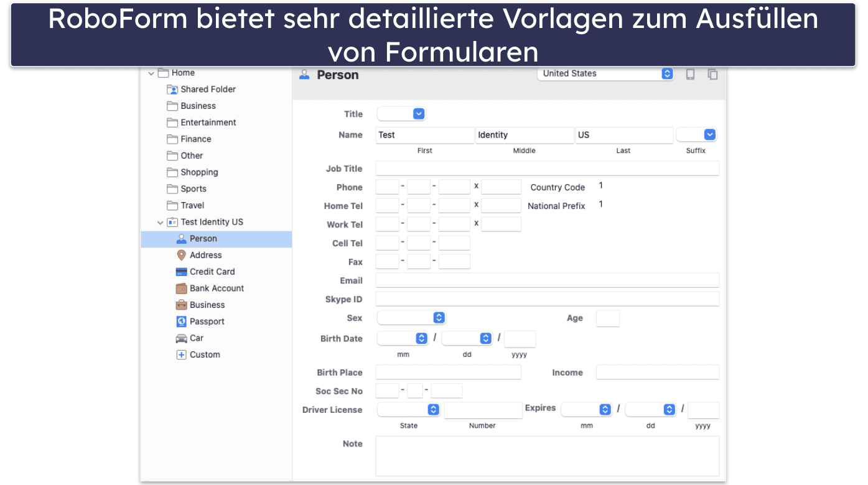Click the Shopping folder icon
Screen dimensions: 868x485
click(172, 172)
